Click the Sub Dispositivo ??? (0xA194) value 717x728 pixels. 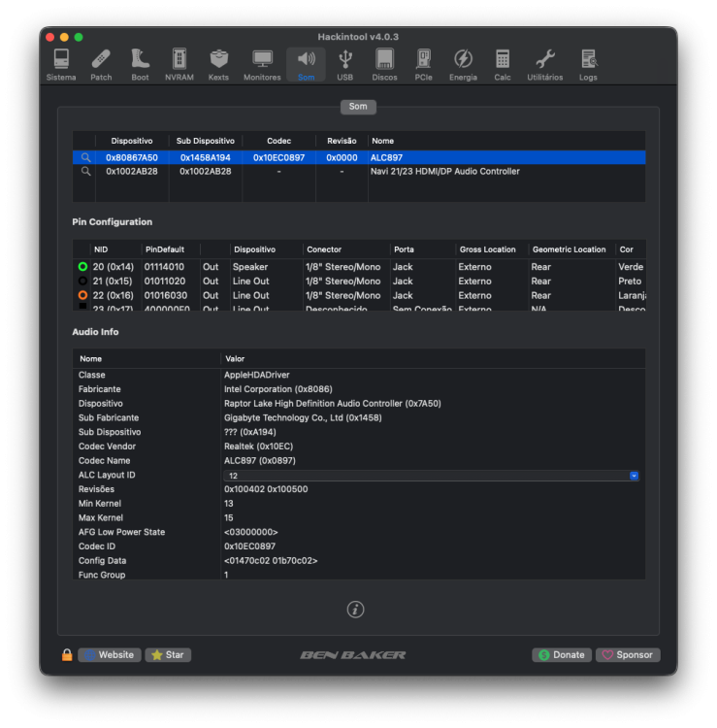pyautogui.click(x=250, y=432)
